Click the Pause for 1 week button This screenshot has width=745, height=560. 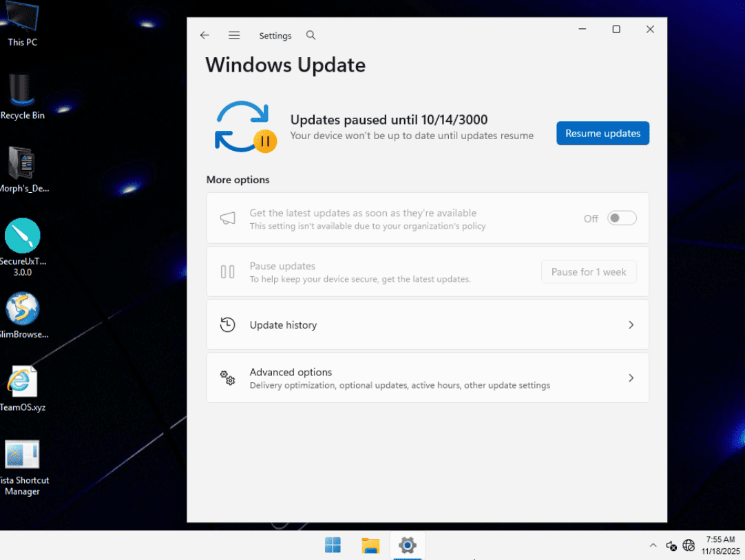pos(589,272)
